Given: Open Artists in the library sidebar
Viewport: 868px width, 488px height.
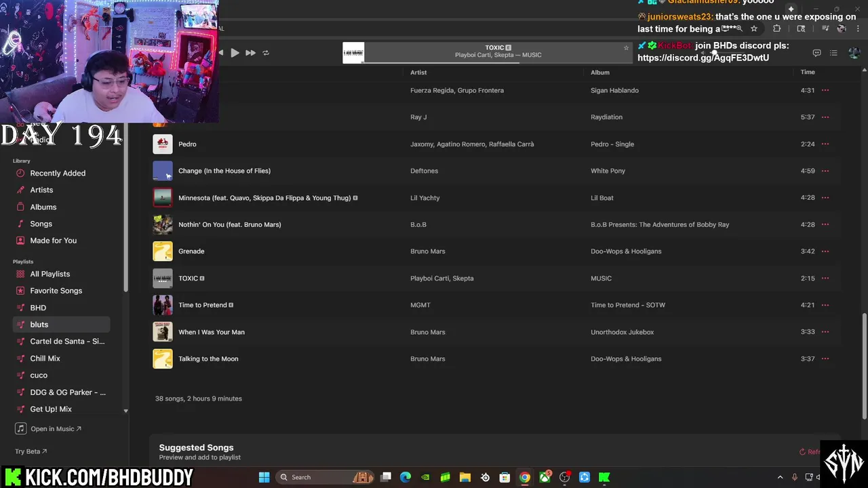Looking at the screenshot, I should (x=41, y=190).
